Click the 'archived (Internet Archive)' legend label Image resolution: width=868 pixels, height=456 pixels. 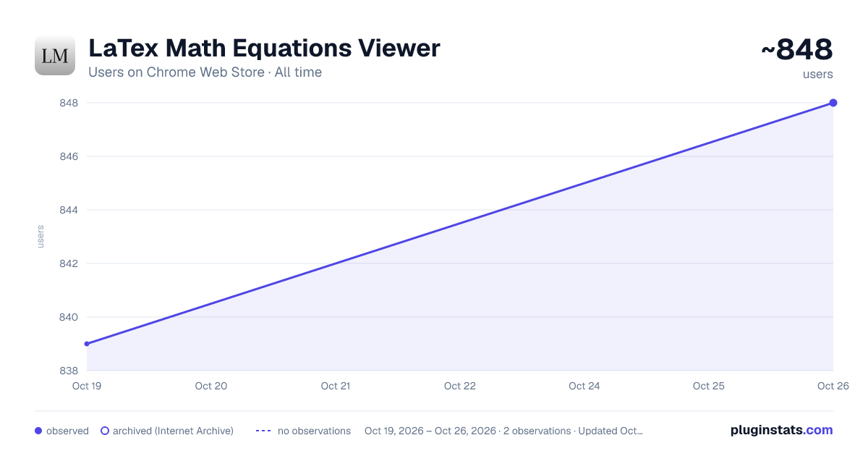click(x=173, y=431)
